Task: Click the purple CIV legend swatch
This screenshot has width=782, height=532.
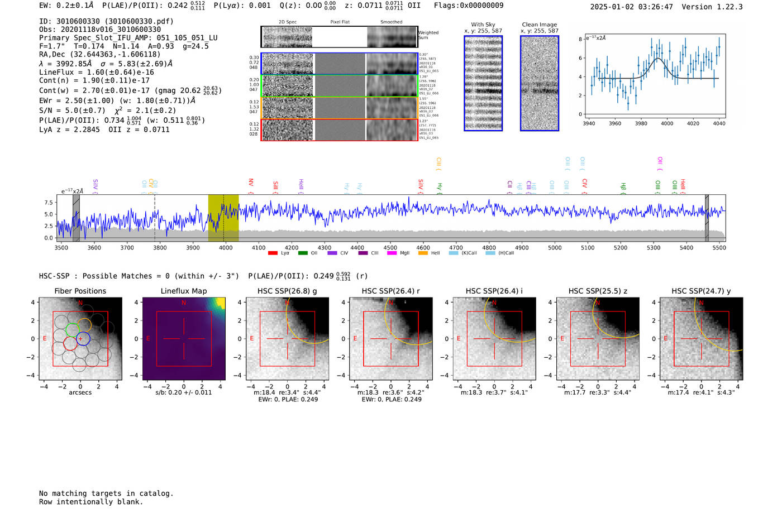Action: [x=332, y=253]
